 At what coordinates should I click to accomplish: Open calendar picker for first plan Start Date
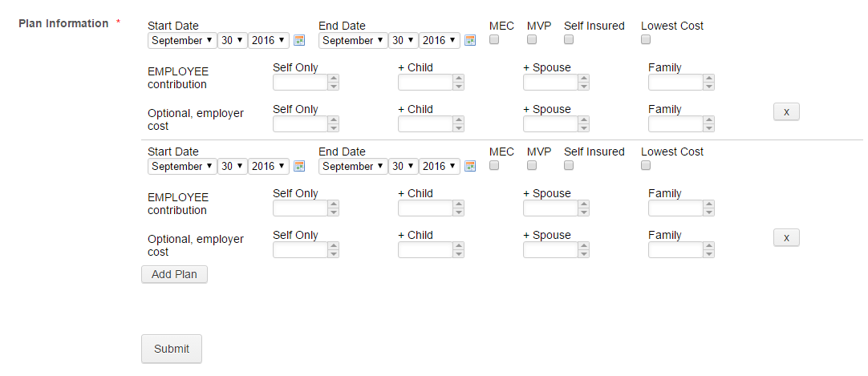[299, 40]
